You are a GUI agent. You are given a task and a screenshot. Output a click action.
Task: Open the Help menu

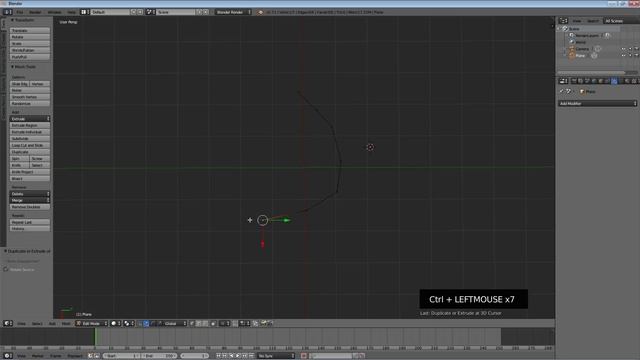(71, 12)
